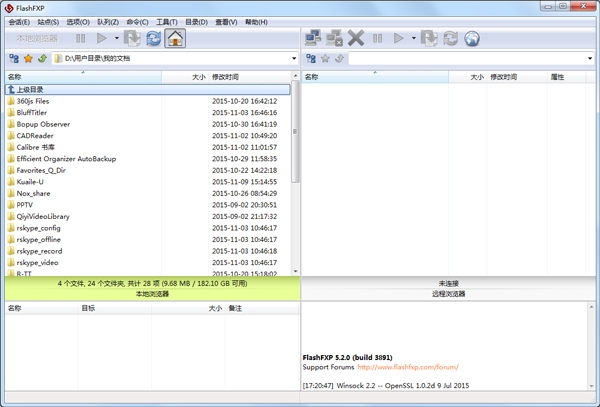Open the 站点(S) menu
The image size is (600, 407).
(x=48, y=22)
